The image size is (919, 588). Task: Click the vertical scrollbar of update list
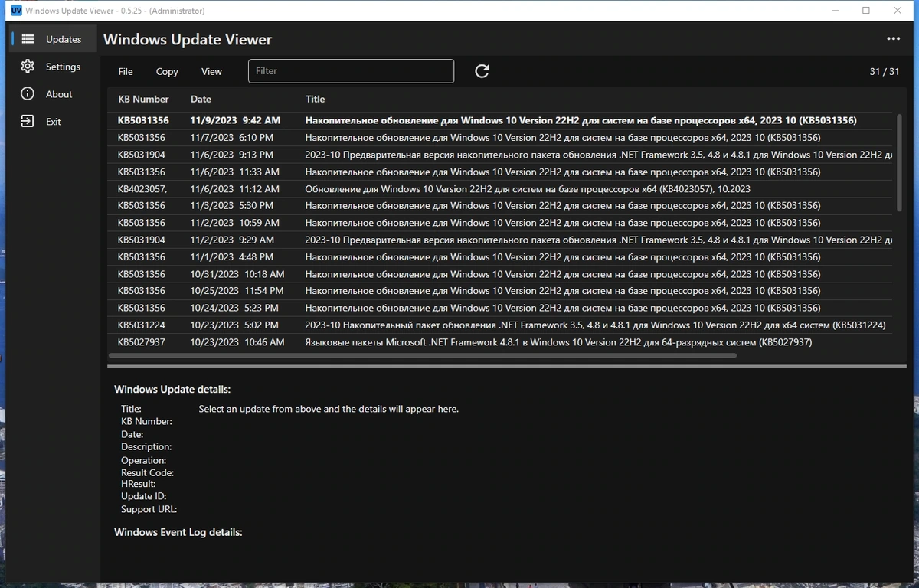tap(900, 163)
